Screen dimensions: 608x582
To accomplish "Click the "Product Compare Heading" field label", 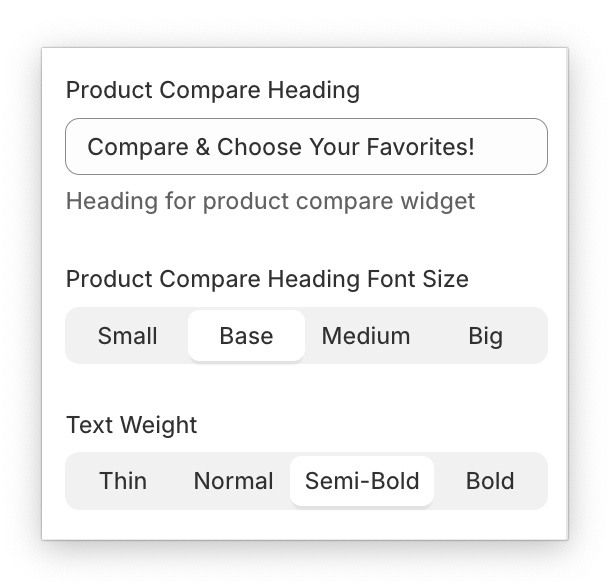I will pos(213,90).
